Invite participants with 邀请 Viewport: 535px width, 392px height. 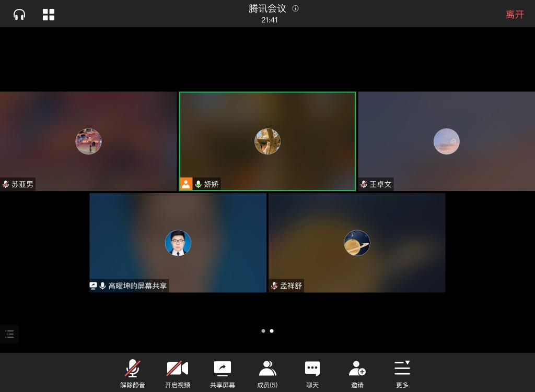point(357,374)
